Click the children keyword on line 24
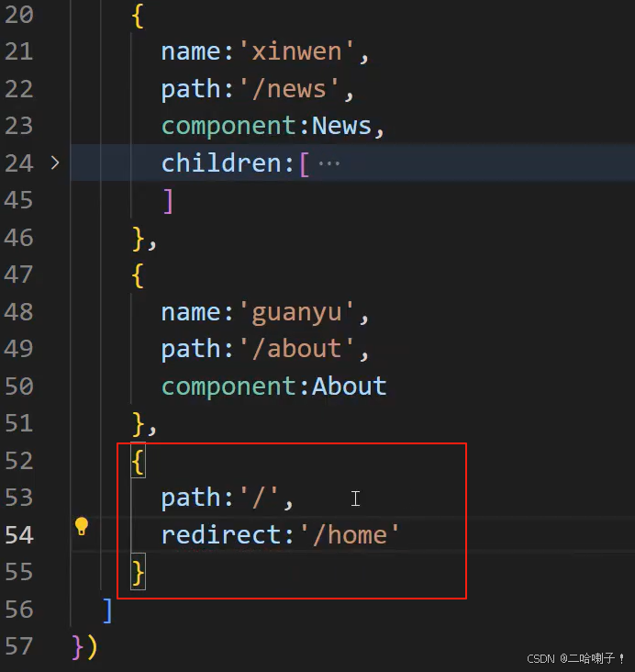Screen dimensions: 635x672 click(x=221, y=162)
